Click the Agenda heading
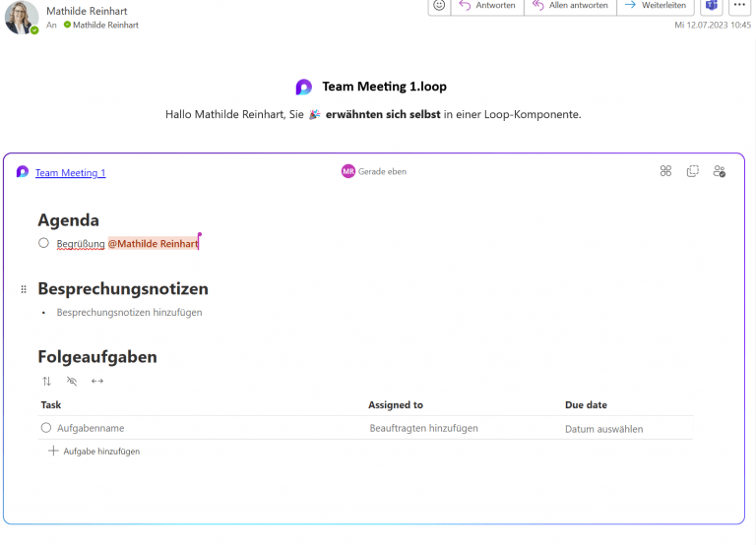This screenshot has width=756, height=545. tap(69, 220)
